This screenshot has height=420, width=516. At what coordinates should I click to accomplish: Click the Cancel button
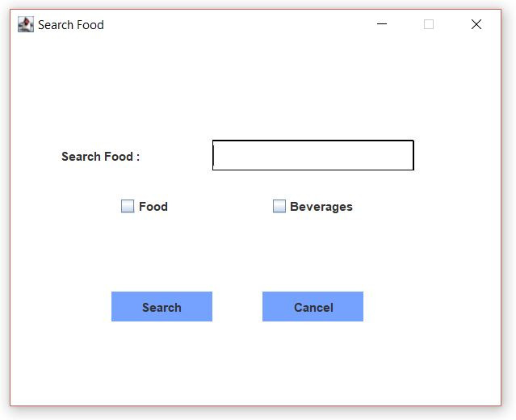tap(313, 306)
